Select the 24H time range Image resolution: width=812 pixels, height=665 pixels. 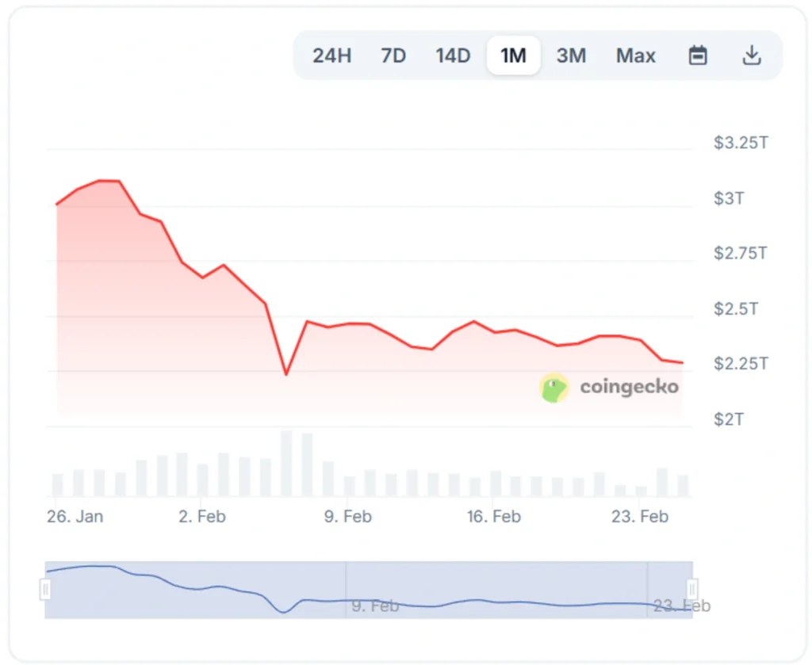click(331, 55)
